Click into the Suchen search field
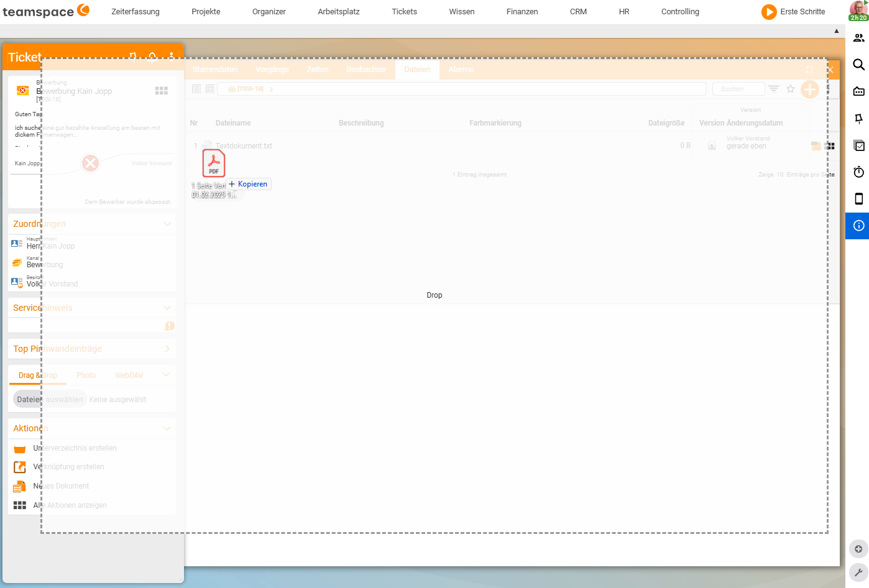The image size is (869, 588). (738, 89)
